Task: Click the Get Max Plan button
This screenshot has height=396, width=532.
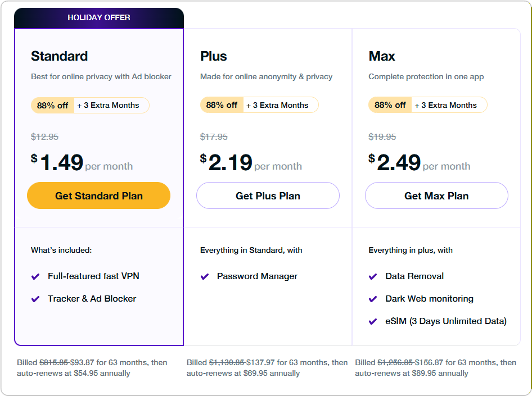Action: click(x=436, y=195)
